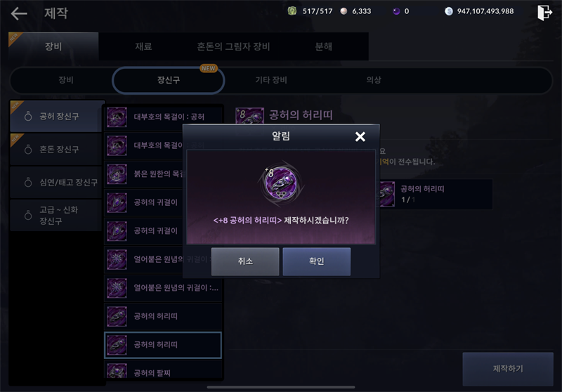Image resolution: width=562 pixels, height=392 pixels.
Task: Click the exit door icon in top corner
Action: (x=544, y=13)
